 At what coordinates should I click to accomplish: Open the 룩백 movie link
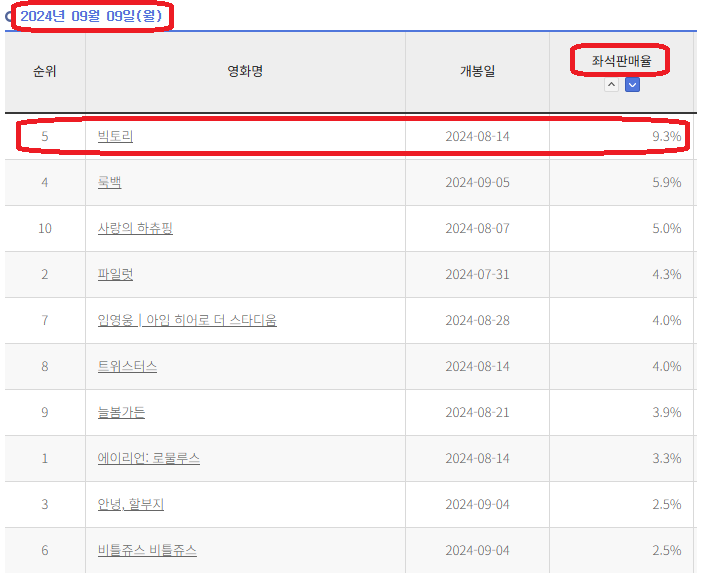tap(110, 182)
